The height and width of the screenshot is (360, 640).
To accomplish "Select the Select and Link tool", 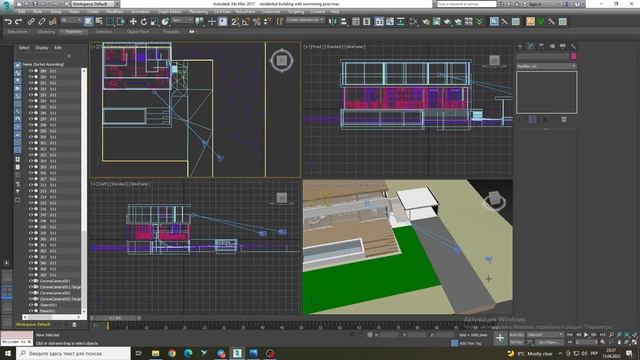I will (x=31, y=22).
